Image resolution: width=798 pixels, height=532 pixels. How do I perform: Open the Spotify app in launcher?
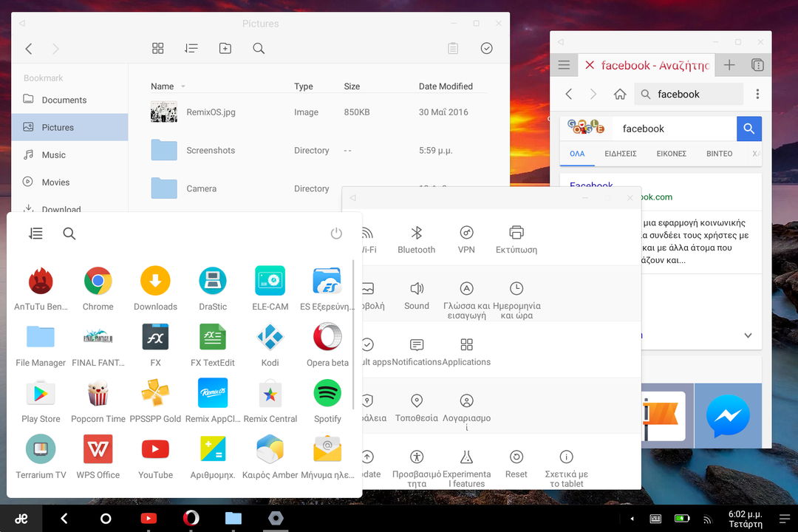[327, 394]
